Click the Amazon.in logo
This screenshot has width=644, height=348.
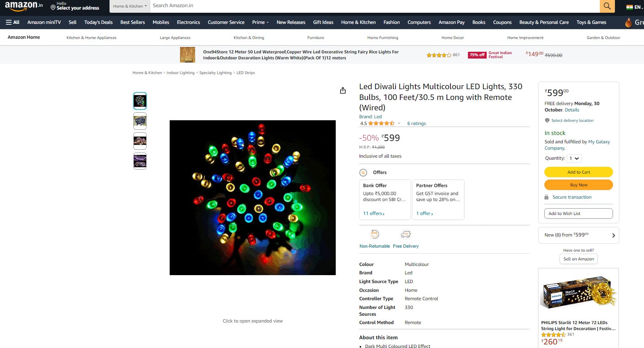click(24, 6)
